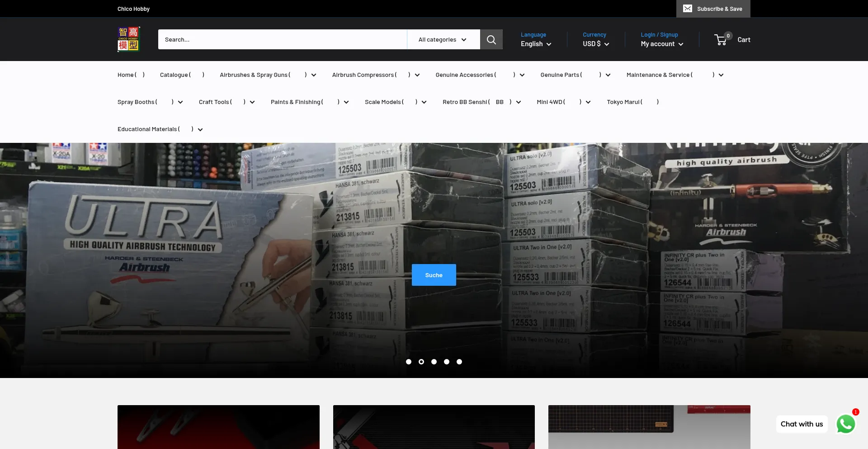The width and height of the screenshot is (868, 449).
Task: Open the USD $ currency dropdown
Action: pos(595,44)
